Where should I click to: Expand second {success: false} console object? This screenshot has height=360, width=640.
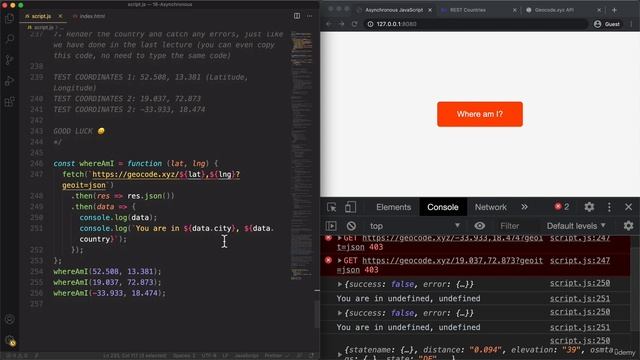pyautogui.click(x=340, y=313)
